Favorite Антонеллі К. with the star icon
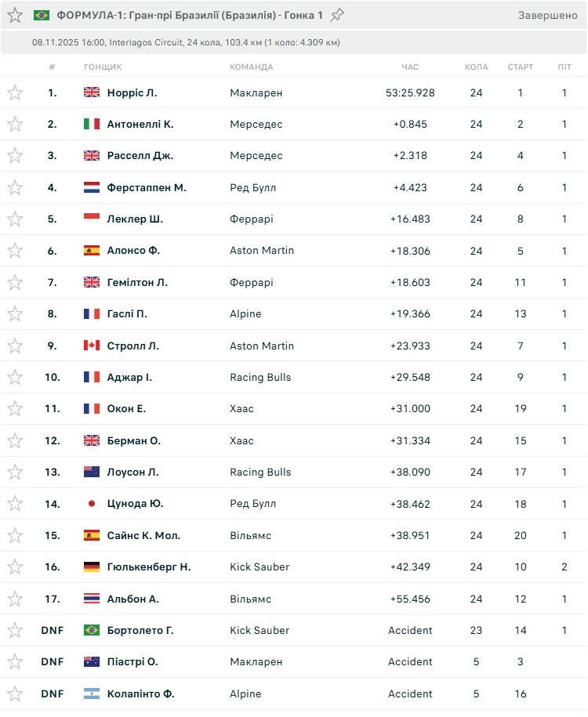The width and height of the screenshot is (588, 717). tap(15, 124)
